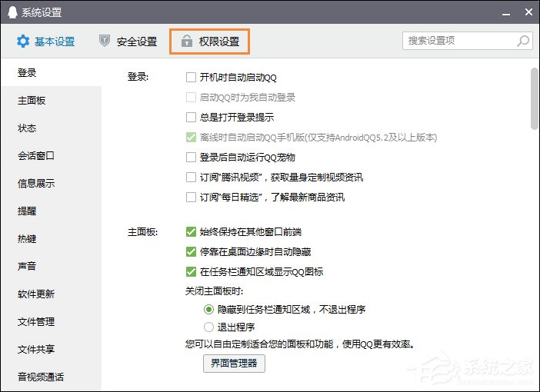
Task: Click the padlock icon for 权限设置
Action: tap(187, 41)
